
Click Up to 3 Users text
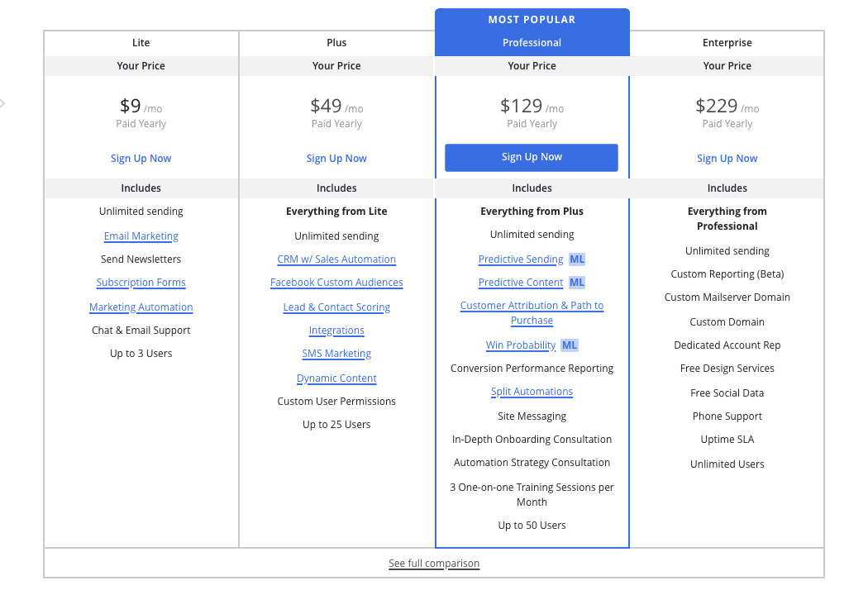click(141, 354)
